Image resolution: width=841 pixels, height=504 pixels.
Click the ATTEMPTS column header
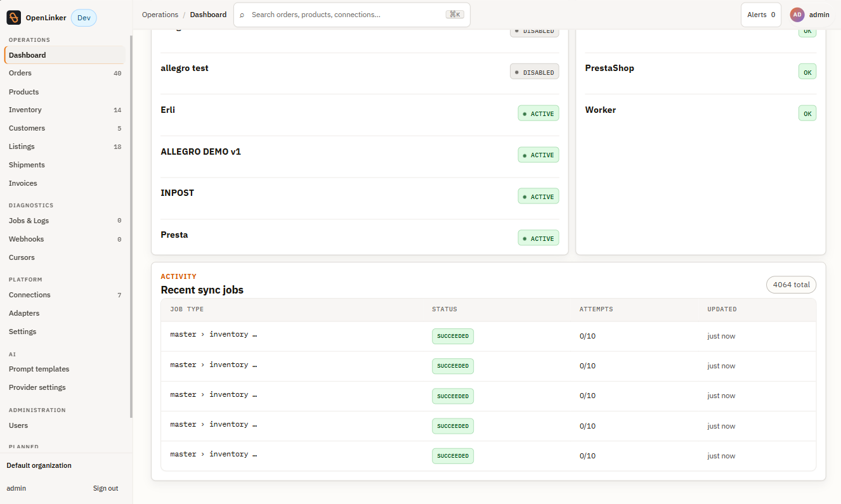tap(596, 309)
